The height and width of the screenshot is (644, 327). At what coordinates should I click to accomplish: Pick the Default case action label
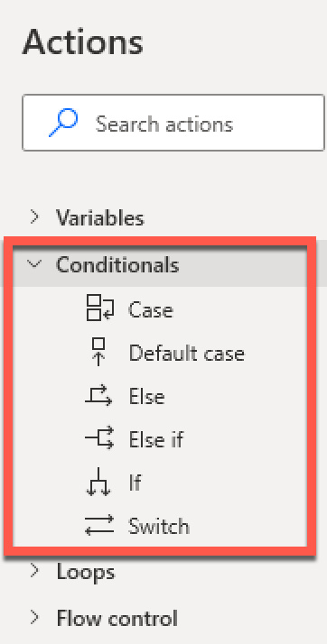pos(187,353)
